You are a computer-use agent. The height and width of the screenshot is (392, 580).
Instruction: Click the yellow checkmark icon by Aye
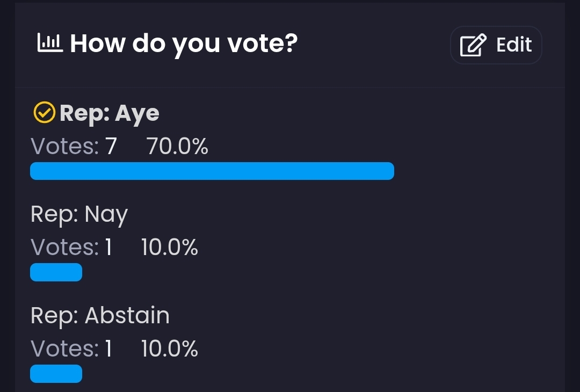44,113
